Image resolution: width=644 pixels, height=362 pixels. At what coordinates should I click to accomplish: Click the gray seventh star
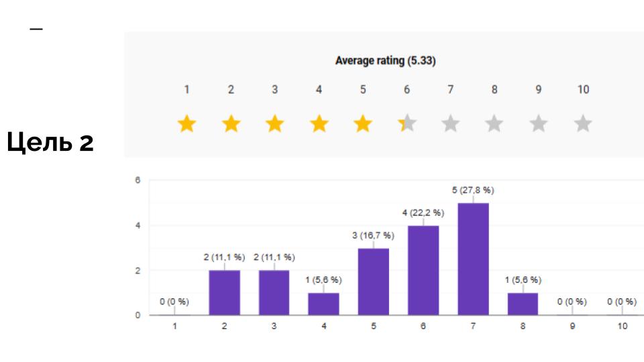(451, 123)
